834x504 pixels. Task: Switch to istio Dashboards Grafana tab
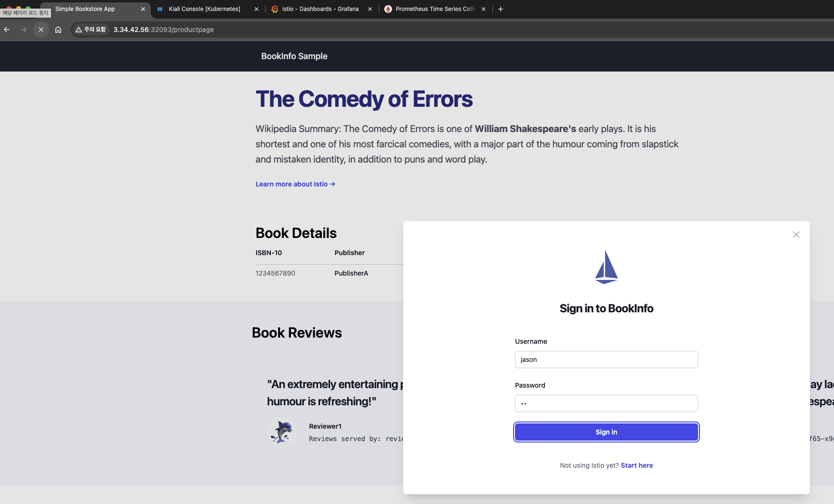point(320,9)
